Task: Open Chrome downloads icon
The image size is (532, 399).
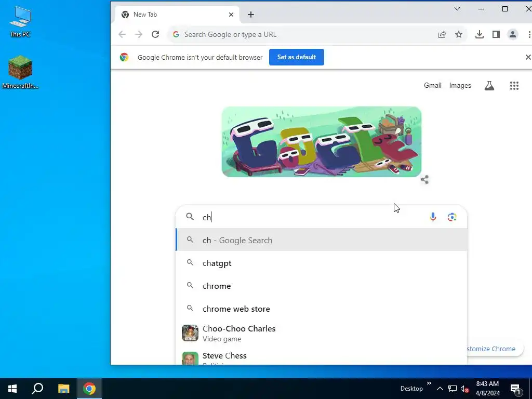Action: [x=480, y=34]
